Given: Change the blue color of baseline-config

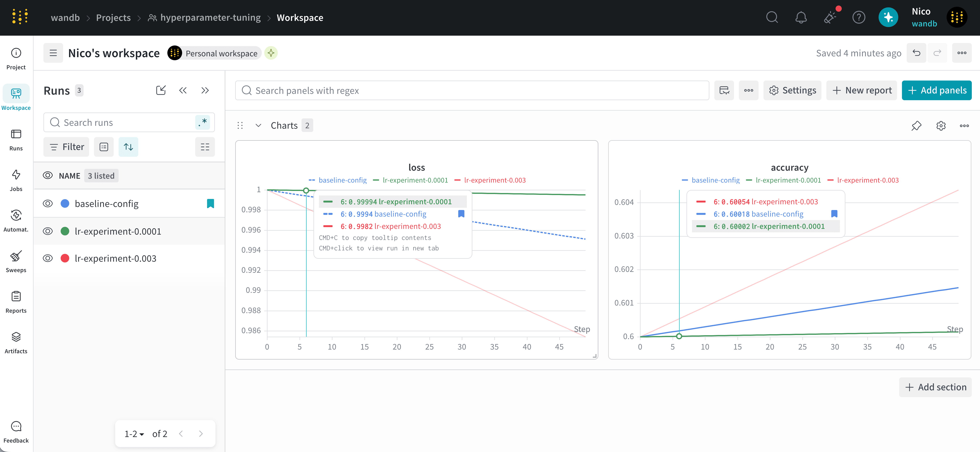Looking at the screenshot, I should click(x=65, y=203).
